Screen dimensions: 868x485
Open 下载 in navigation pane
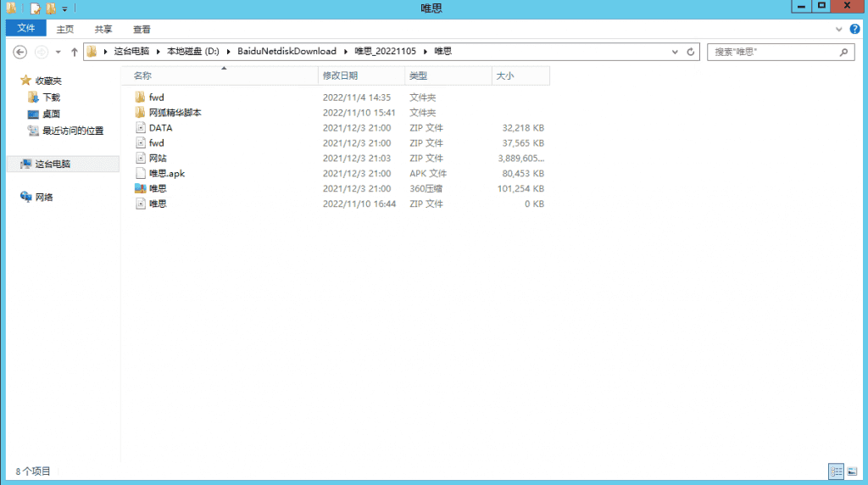pos(51,98)
